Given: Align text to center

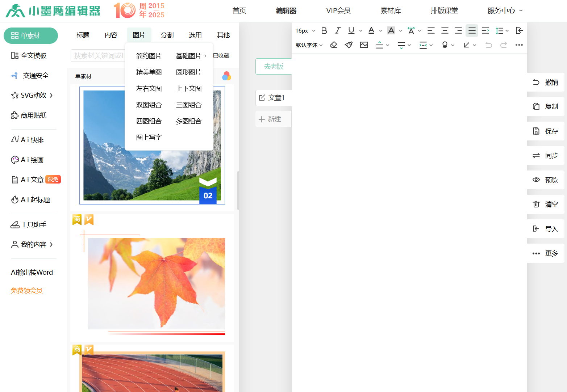Looking at the screenshot, I should tap(445, 31).
